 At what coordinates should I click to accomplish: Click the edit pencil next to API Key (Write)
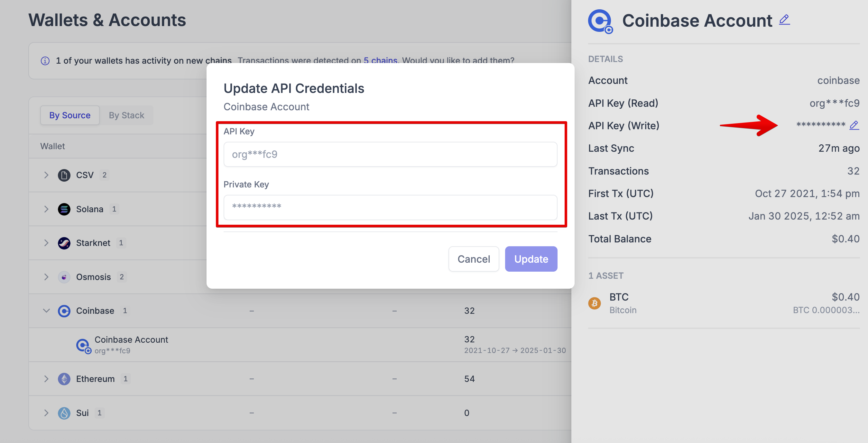tap(854, 126)
